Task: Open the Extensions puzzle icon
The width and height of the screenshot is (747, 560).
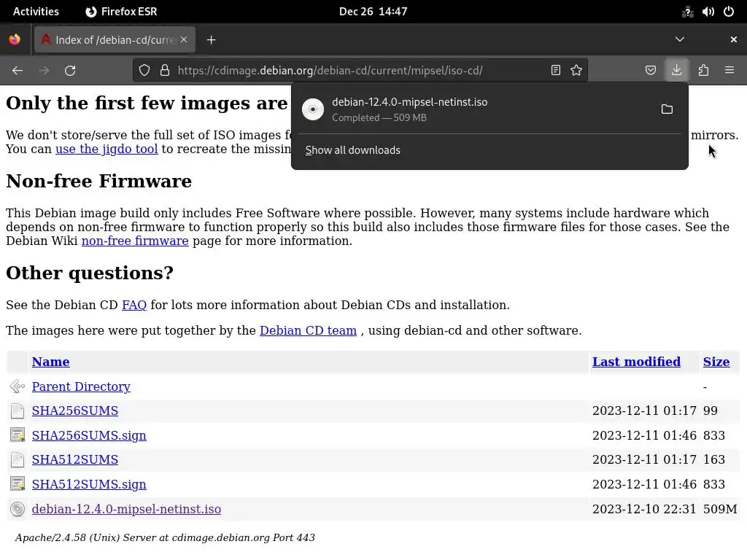Action: tap(703, 71)
